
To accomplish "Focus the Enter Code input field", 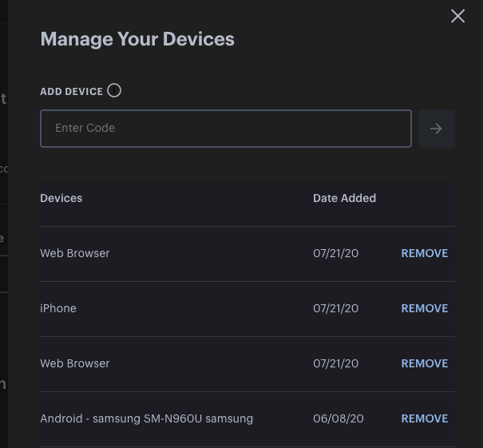I will pos(226,129).
